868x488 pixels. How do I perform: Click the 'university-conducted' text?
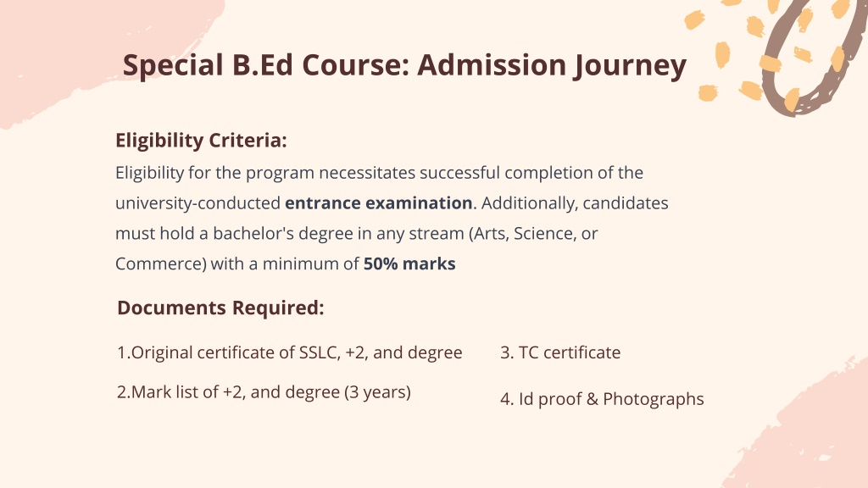coord(198,203)
